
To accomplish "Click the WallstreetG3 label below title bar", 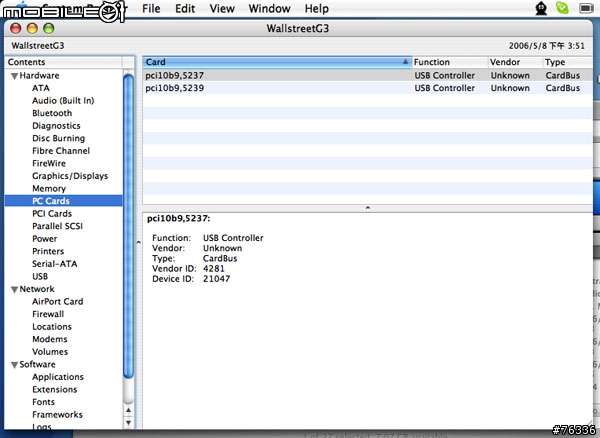I will tap(38, 46).
